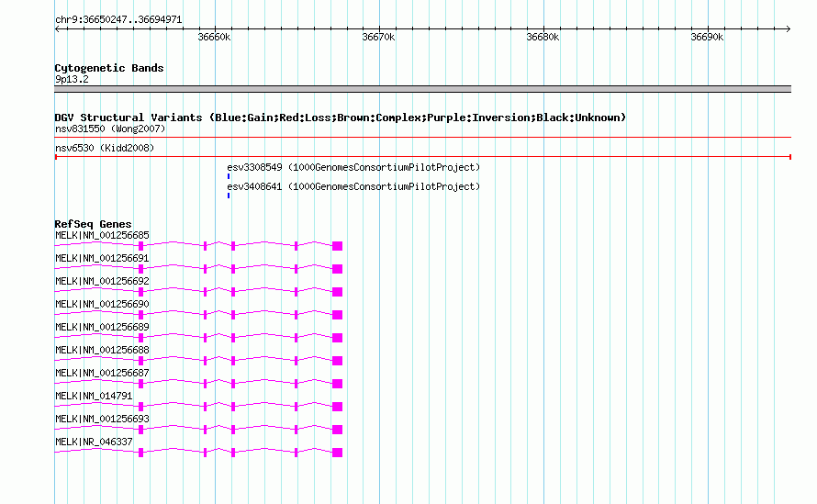Click the large last exon of NM_001256687
Viewport: 817px width, 504px height.
[337, 384]
